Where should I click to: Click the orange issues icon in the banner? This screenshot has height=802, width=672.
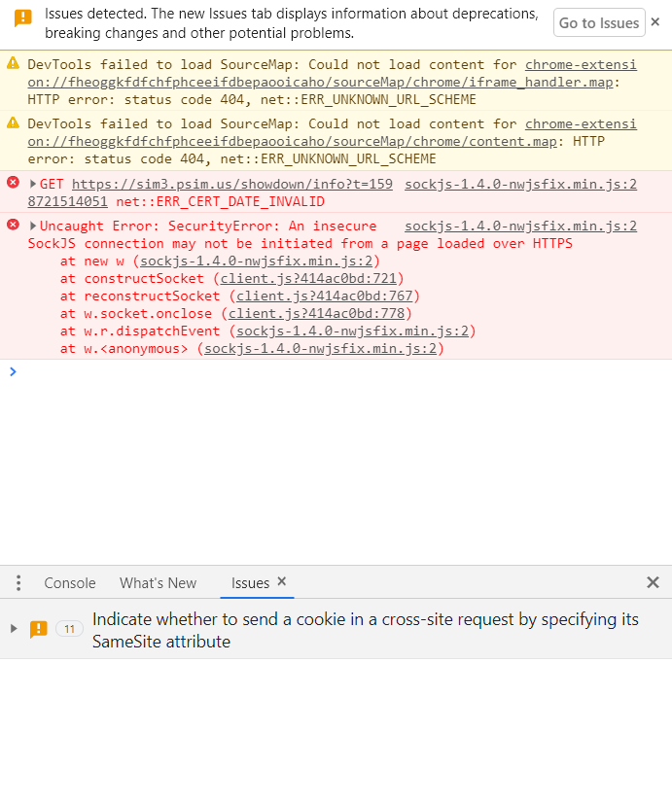pos(23,18)
